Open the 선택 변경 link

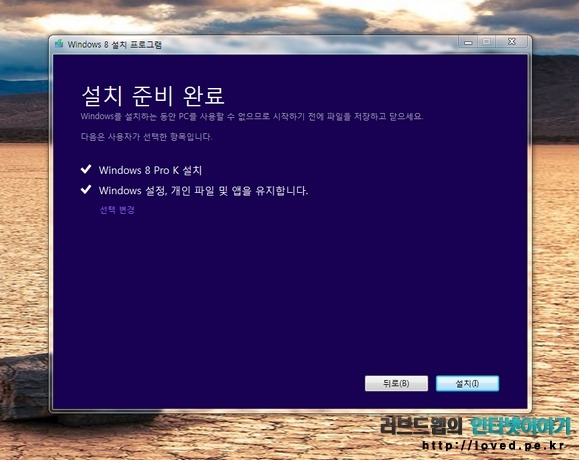tap(117, 210)
